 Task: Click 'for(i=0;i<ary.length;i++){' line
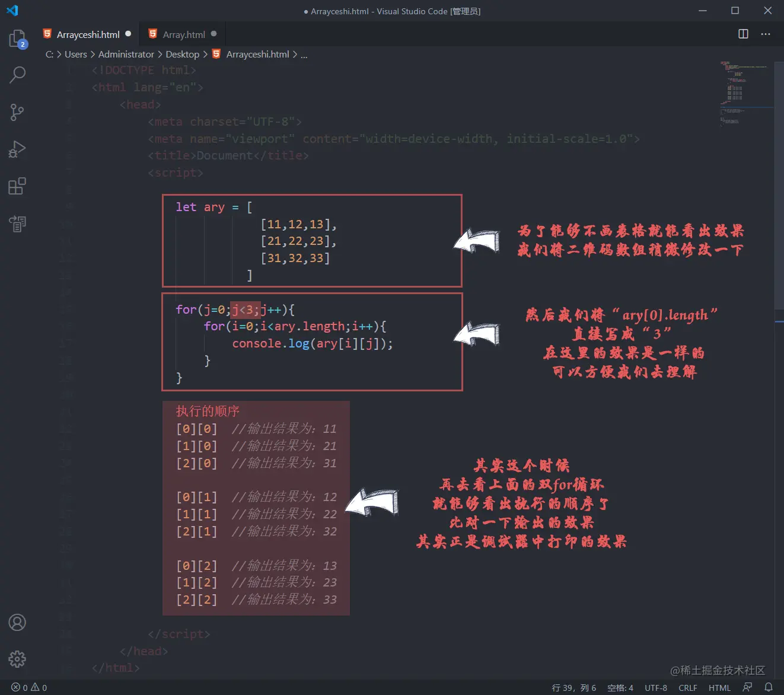pyautogui.click(x=295, y=326)
